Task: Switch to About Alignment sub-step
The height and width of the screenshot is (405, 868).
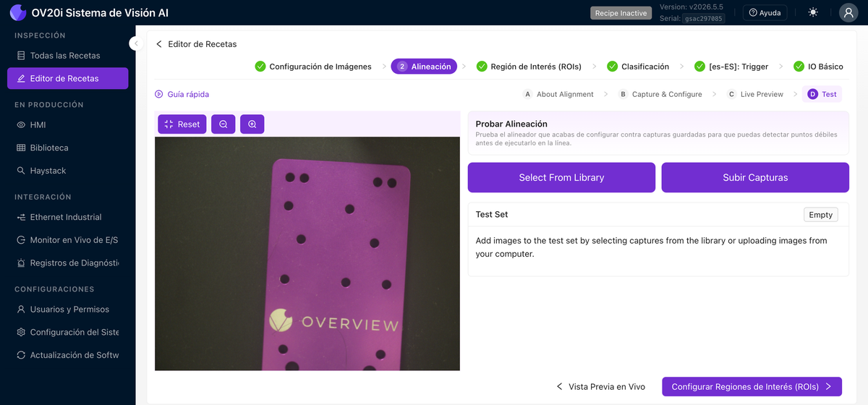Action: click(558, 94)
